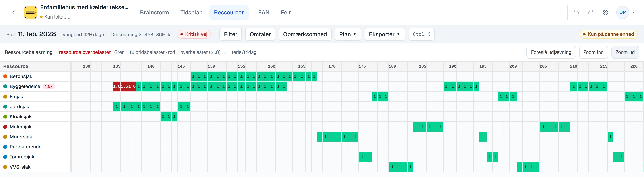644x177 pixels.
Task: Select the Byggeledelse resource row
Action: [x=35, y=86]
